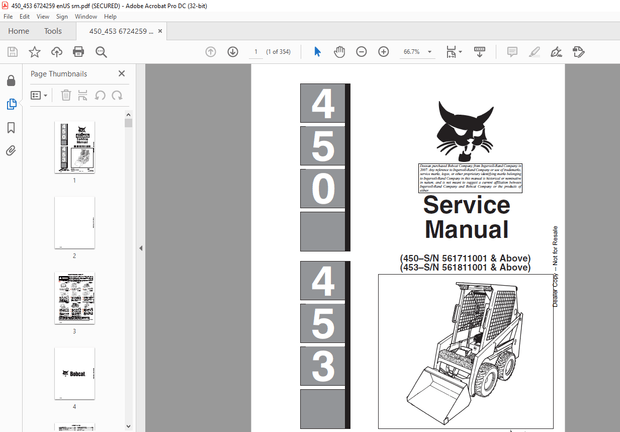620x432 pixels.
Task: Zoom out with minus button
Action: pyautogui.click(x=361, y=52)
